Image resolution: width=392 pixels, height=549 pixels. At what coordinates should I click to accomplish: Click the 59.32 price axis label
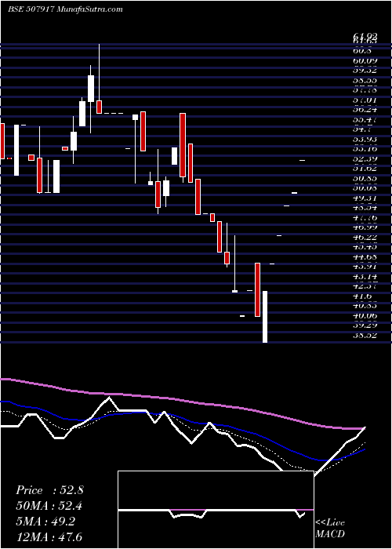pos(365,71)
